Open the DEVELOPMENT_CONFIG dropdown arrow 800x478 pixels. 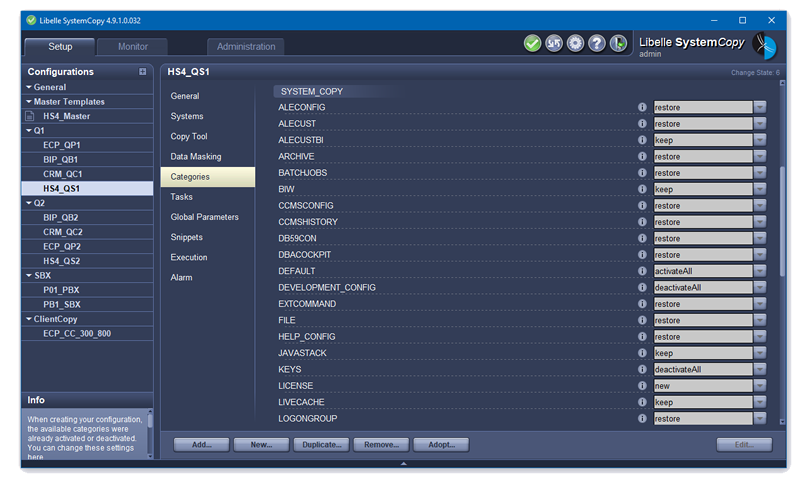[760, 288]
